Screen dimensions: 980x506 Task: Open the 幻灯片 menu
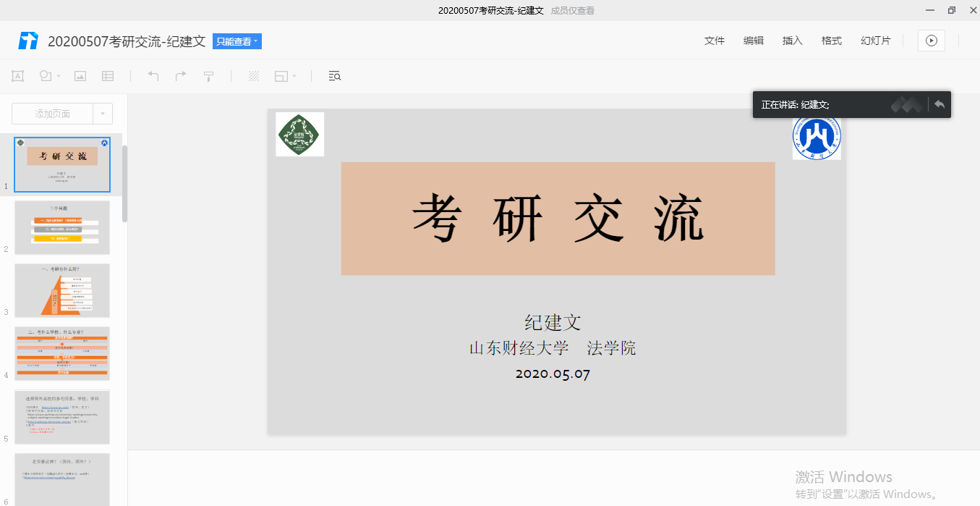pos(875,41)
